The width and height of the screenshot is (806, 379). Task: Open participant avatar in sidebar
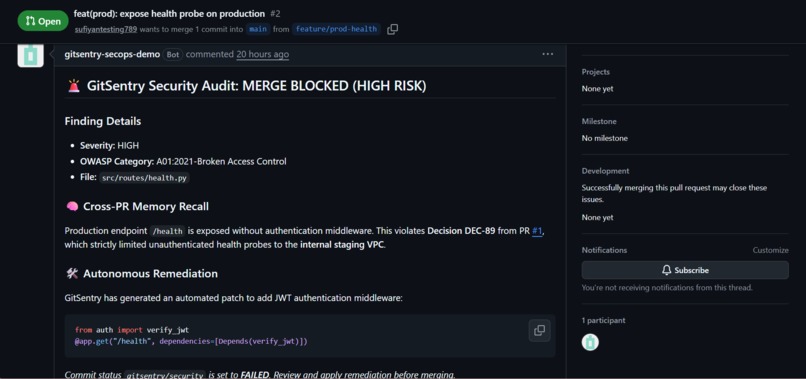click(x=590, y=342)
